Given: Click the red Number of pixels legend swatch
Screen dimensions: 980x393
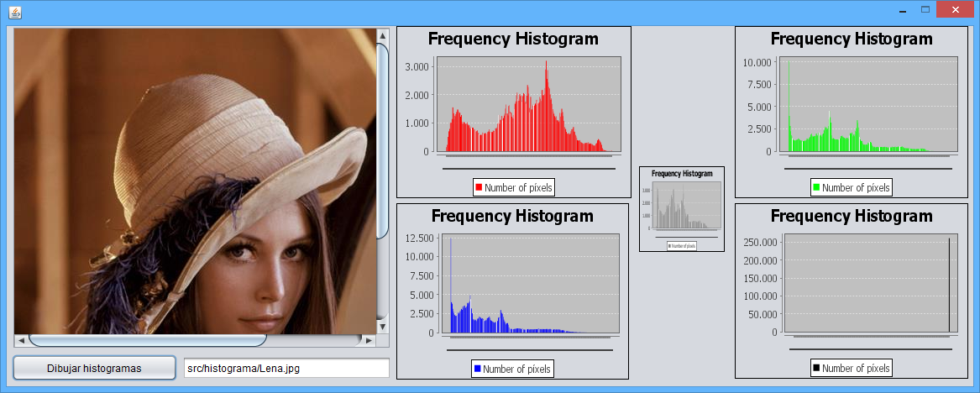Looking at the screenshot, I should (479, 187).
